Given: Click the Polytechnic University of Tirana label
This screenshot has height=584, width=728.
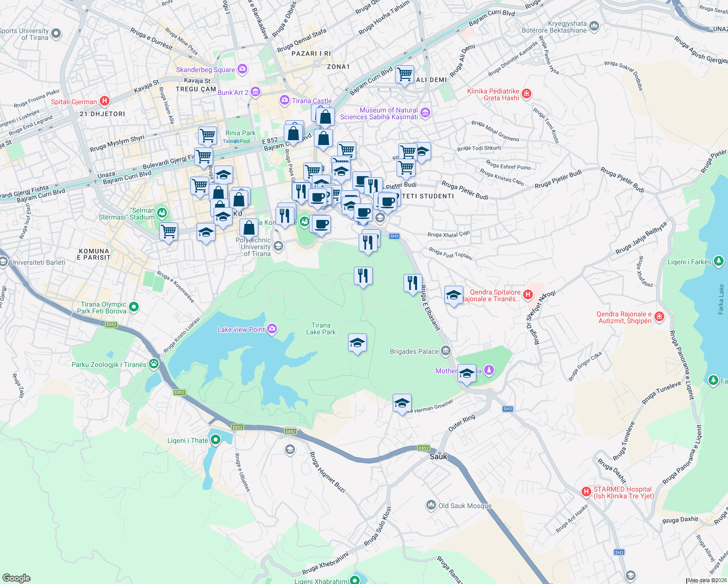Looking at the screenshot, I should click(254, 247).
